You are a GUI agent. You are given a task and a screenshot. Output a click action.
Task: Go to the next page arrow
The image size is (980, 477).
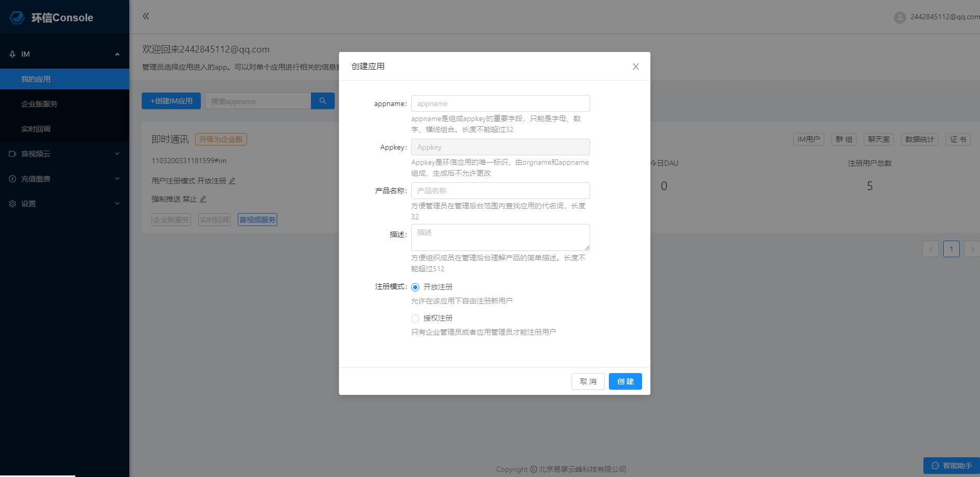[972, 249]
